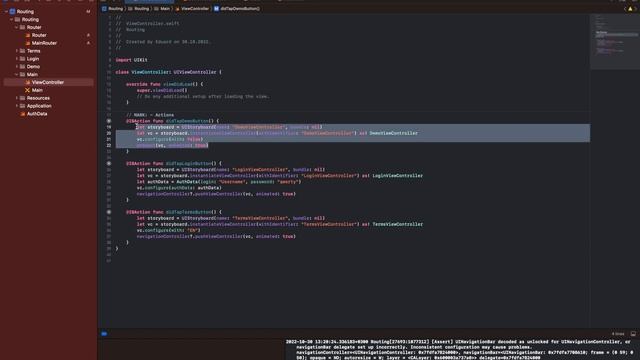Click the AuthData swift file icon
Image resolution: width=640 pixels, height=360 pixels.
pyautogui.click(x=23, y=114)
